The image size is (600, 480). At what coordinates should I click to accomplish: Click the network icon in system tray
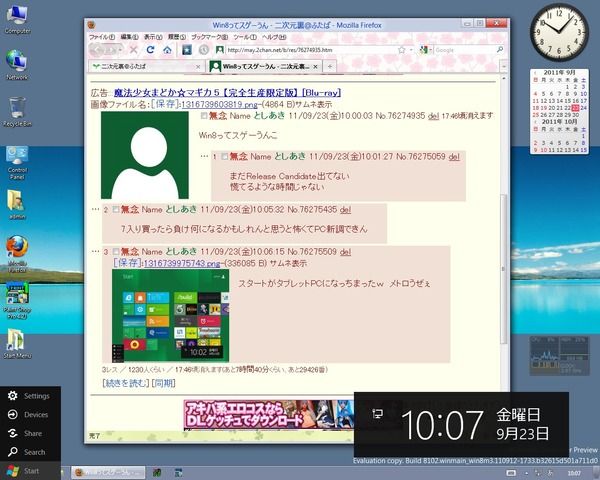pos(538,473)
